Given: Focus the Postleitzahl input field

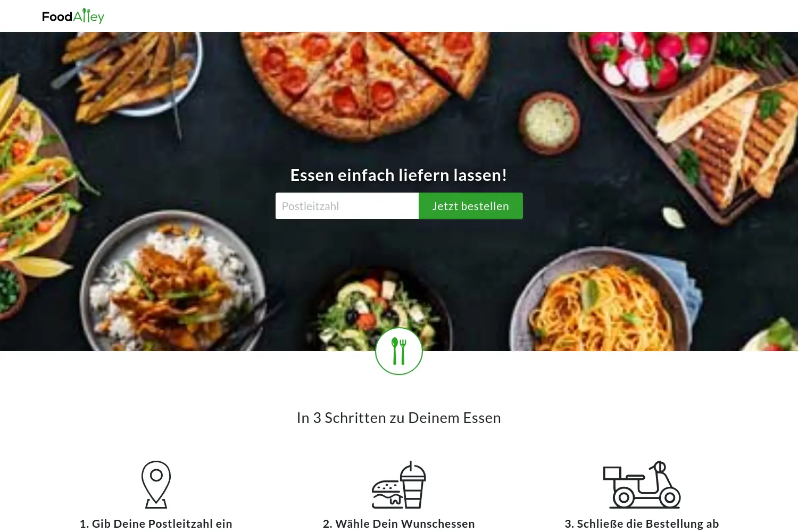Looking at the screenshot, I should (347, 206).
